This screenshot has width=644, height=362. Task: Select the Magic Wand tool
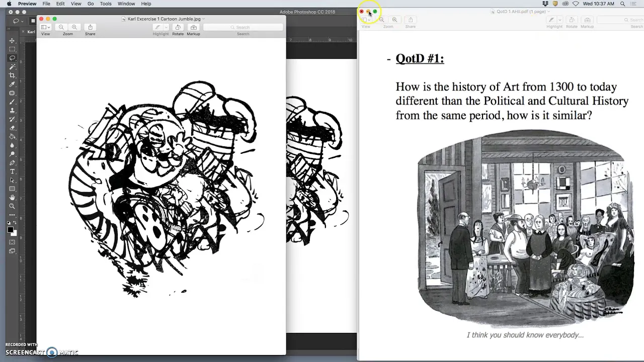[12, 66]
